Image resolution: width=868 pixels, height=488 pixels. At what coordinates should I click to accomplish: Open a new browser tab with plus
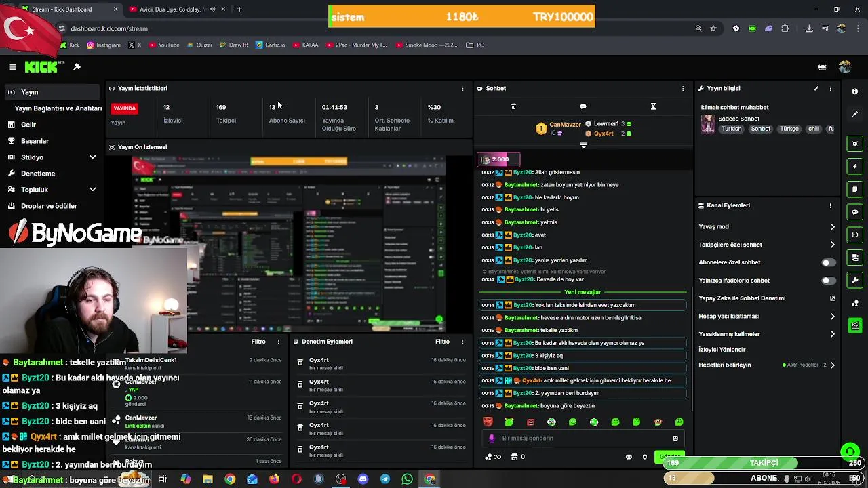pos(239,9)
